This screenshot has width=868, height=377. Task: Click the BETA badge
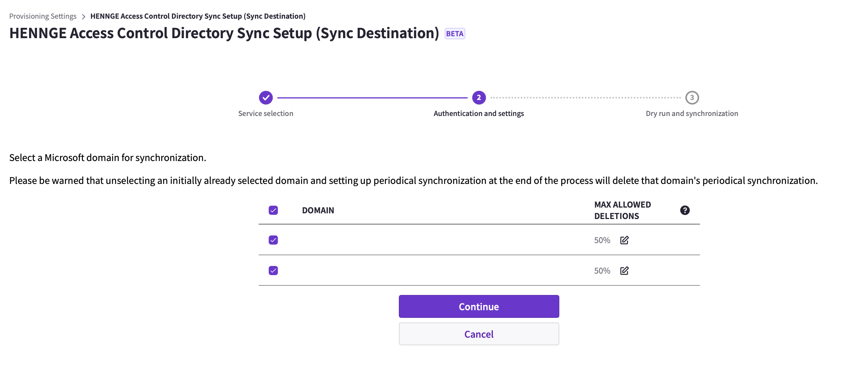point(455,34)
